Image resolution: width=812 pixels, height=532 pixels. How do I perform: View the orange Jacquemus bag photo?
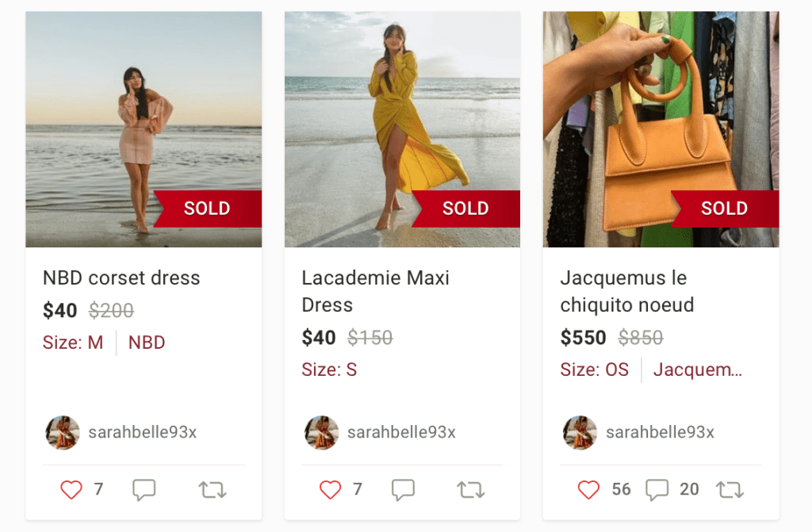661,129
